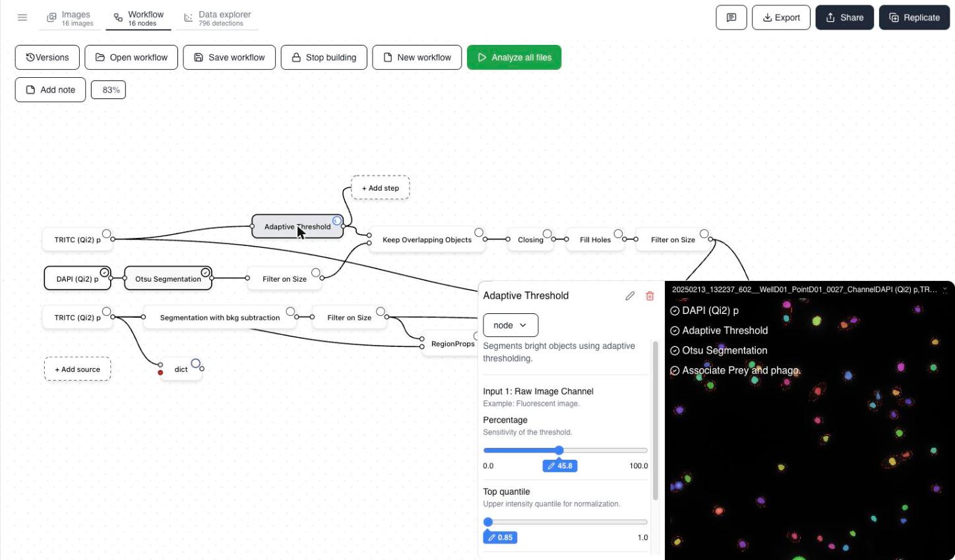Click the red input port of dict node

pos(160,373)
